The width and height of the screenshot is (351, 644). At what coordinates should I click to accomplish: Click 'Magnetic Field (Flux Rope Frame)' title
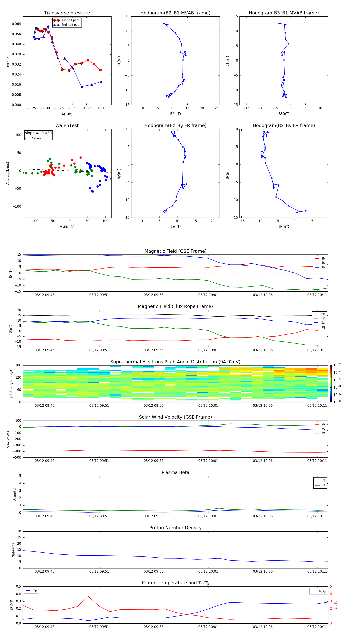click(175, 307)
